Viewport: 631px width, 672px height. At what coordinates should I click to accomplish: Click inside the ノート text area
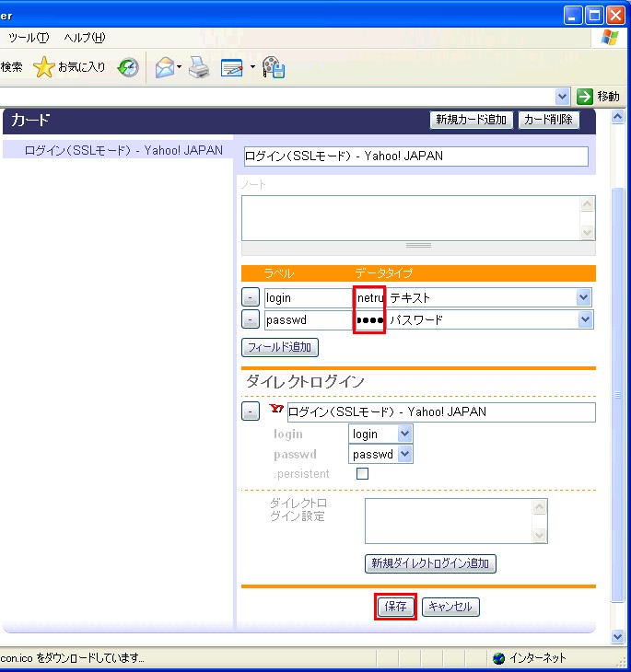pos(411,218)
